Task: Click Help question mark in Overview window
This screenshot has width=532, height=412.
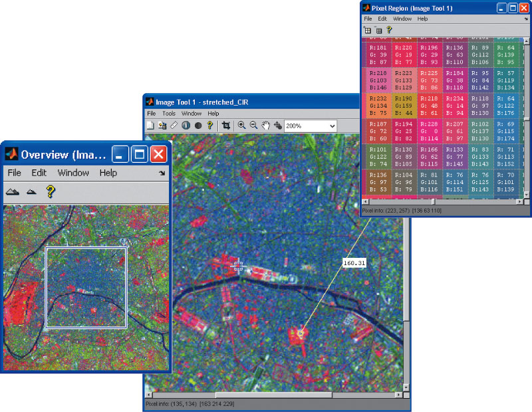Action: [51, 191]
